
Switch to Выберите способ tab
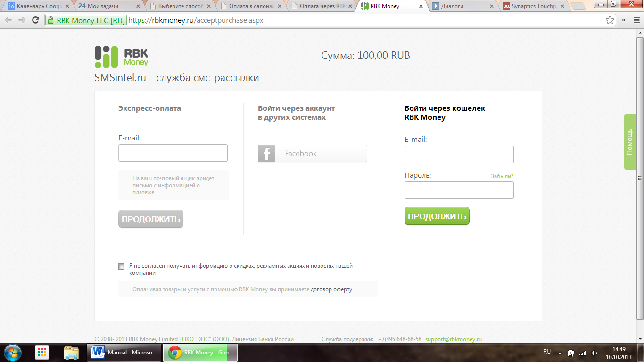pyautogui.click(x=180, y=6)
